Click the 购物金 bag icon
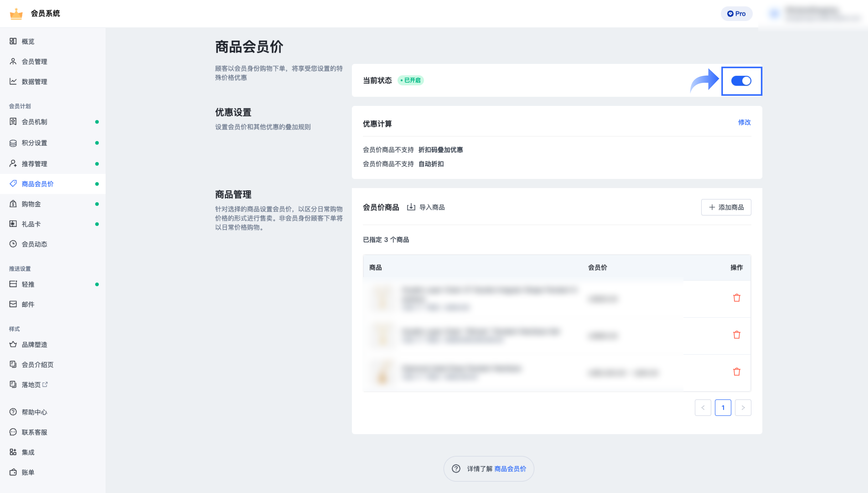 coord(13,204)
